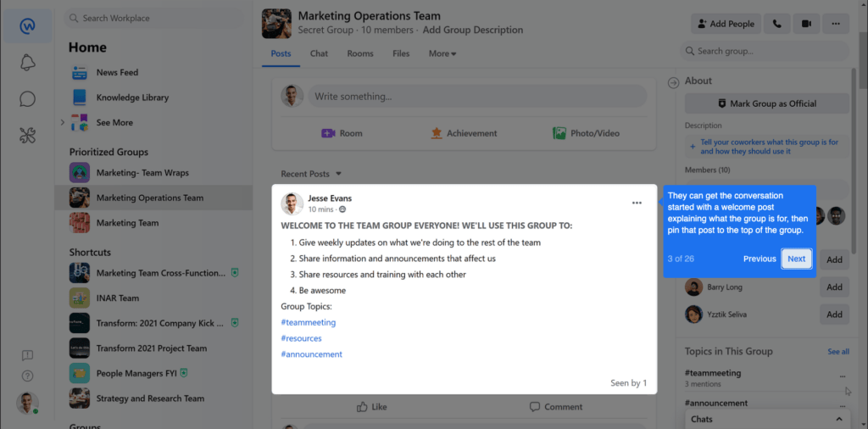The image size is (868, 429).
Task: Click the Search Workplace field
Action: [x=154, y=19]
